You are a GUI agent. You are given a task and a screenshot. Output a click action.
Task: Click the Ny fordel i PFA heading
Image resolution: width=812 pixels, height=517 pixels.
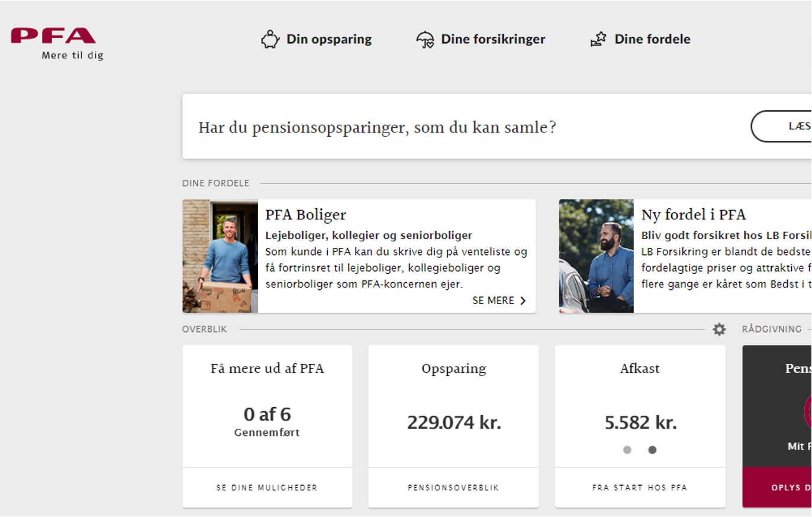click(x=694, y=215)
